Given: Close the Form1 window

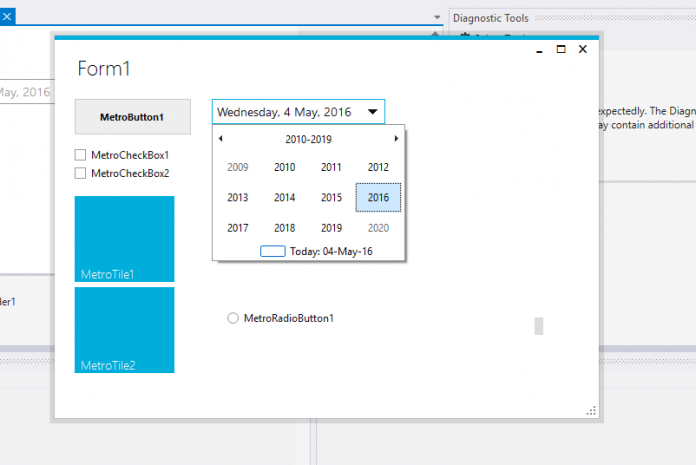Looking at the screenshot, I should point(582,49).
